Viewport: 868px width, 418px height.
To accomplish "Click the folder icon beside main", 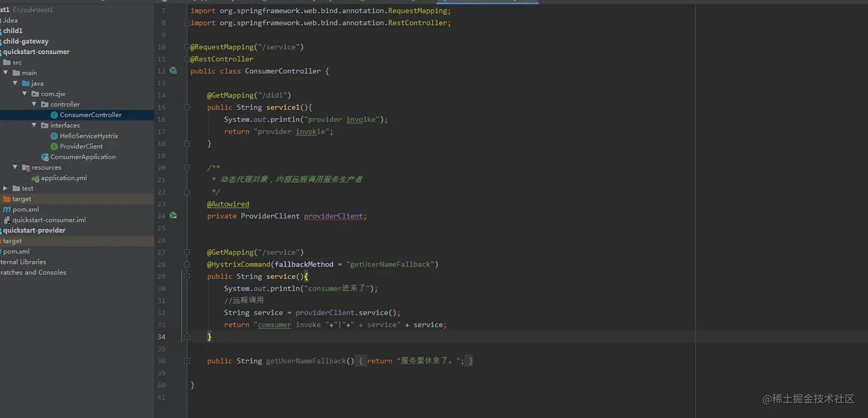I will coord(17,73).
